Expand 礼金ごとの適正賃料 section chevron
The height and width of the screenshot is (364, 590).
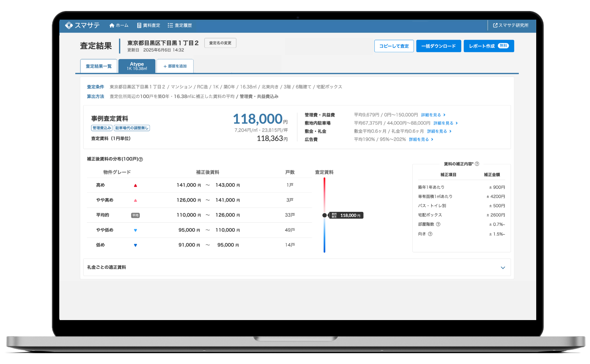click(503, 268)
